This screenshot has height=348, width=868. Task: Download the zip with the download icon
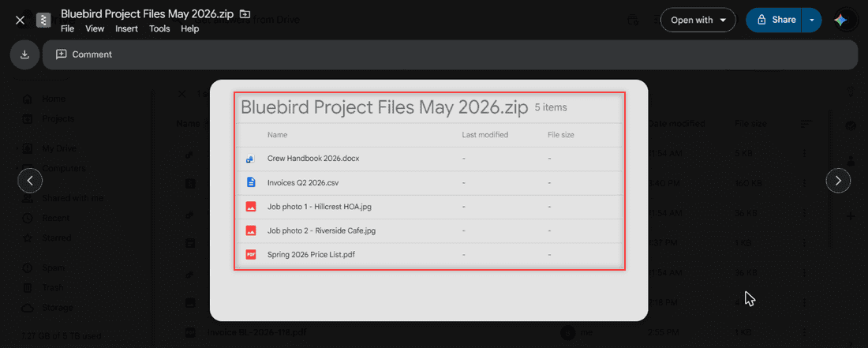click(x=24, y=54)
